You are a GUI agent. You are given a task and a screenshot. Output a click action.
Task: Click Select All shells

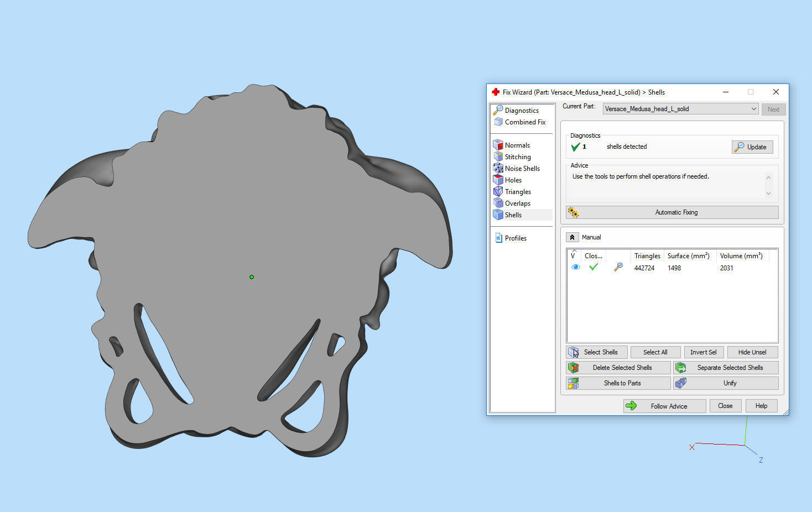[x=655, y=352]
